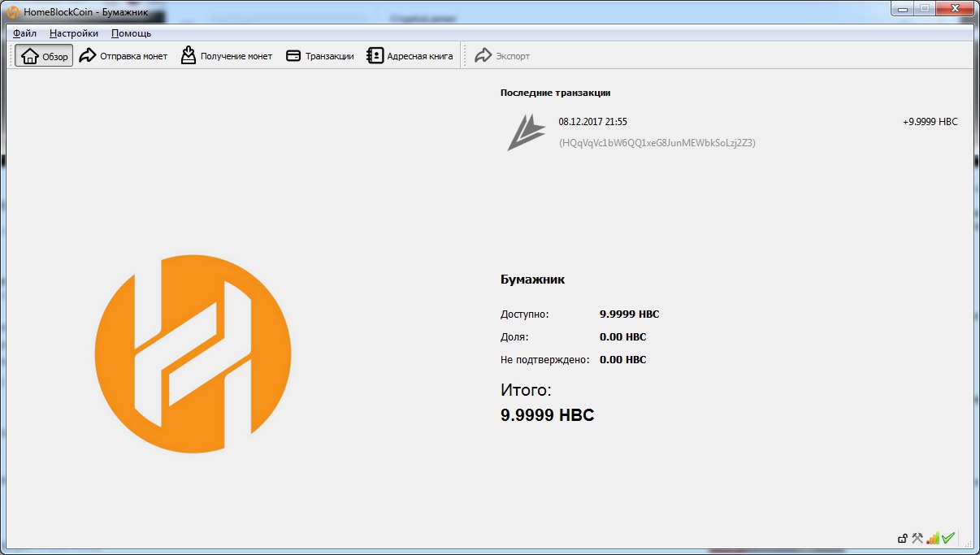
Task: Click the green sync checkmark icon
Action: coord(947,537)
